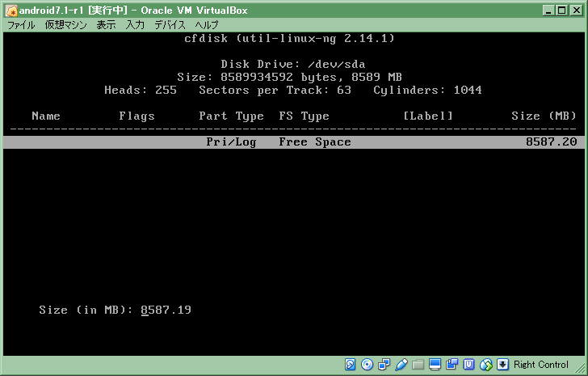Click the Cylinders: 1044 text
This screenshot has width=588, height=376.
coord(427,91)
